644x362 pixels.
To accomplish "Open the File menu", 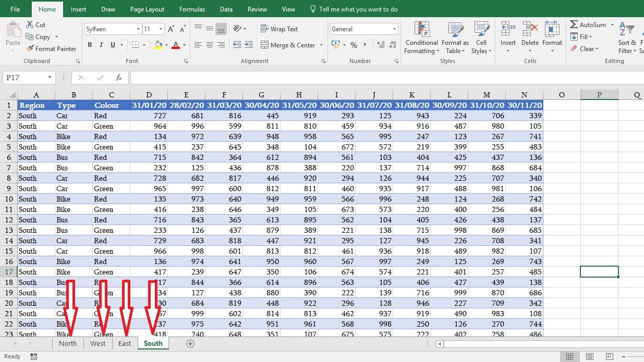I will (15, 9).
